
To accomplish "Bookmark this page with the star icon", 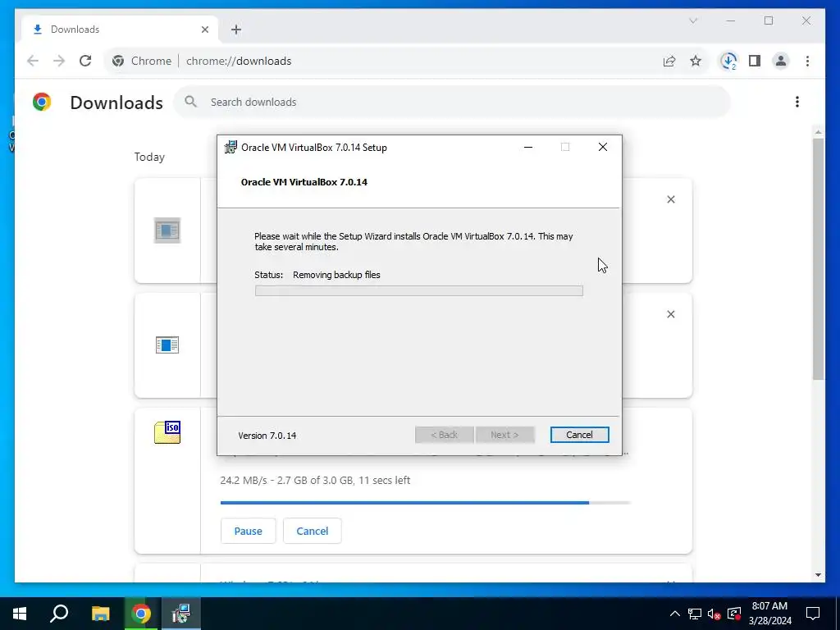I will point(696,61).
